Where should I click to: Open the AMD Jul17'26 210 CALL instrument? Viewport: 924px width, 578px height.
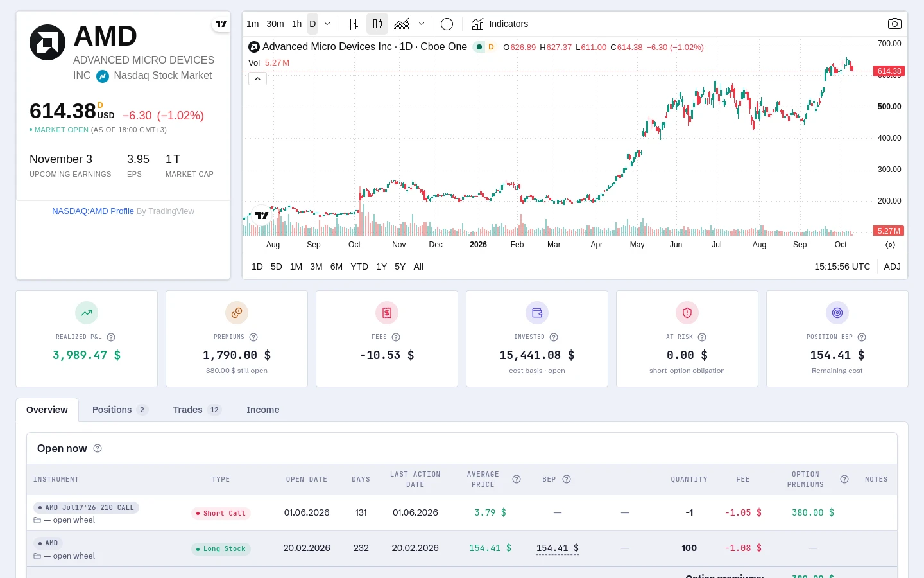pos(86,507)
